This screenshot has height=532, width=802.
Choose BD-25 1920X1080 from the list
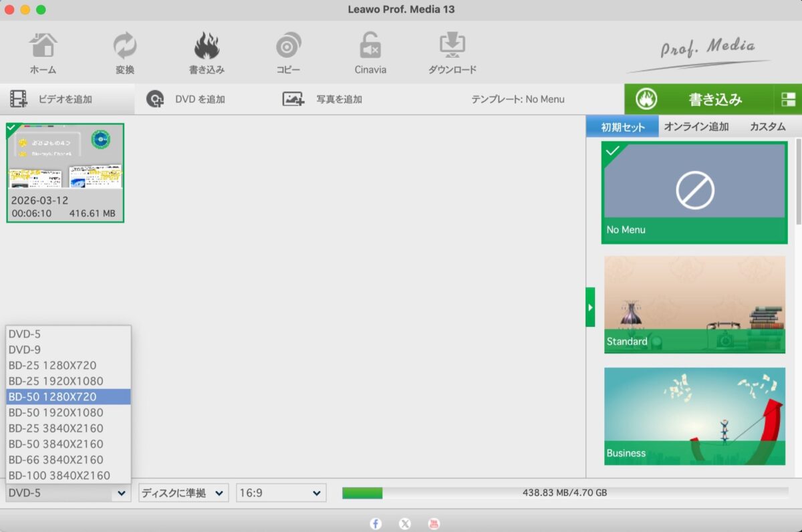[56, 381]
